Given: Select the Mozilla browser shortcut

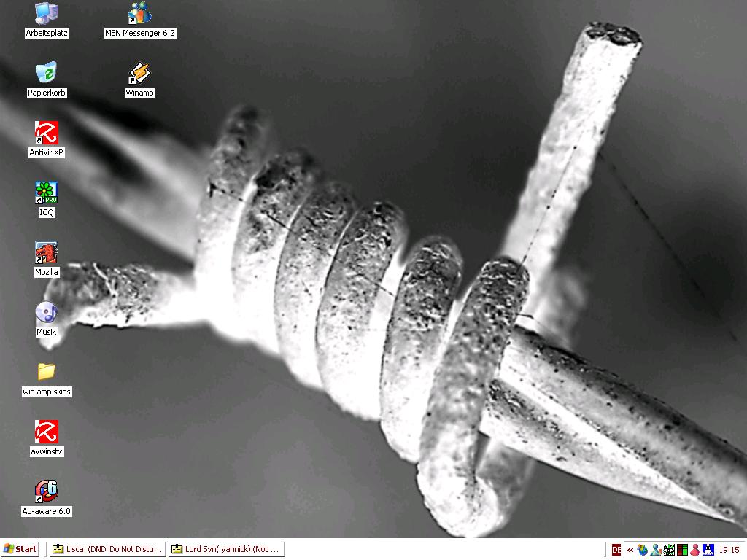Looking at the screenshot, I should (47, 252).
